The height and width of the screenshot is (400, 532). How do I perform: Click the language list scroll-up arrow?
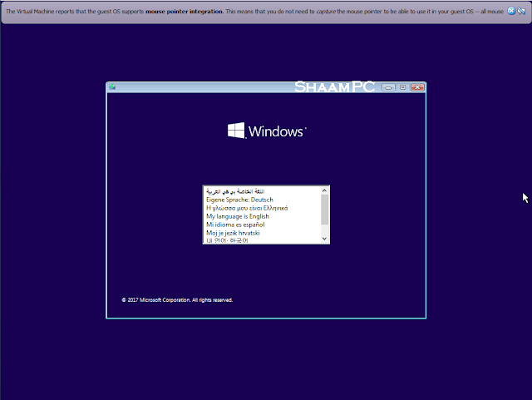pos(324,190)
